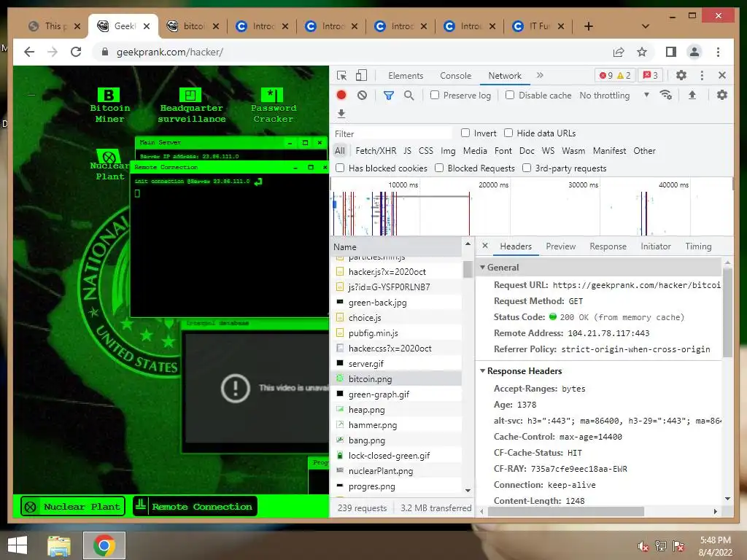Viewport: 747px width, 560px height.
Task: Open the Chrome three-dot menu
Action: pos(718,52)
